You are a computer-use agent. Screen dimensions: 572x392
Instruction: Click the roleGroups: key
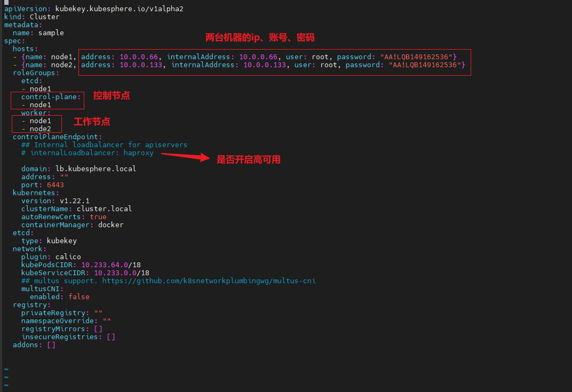click(36, 73)
